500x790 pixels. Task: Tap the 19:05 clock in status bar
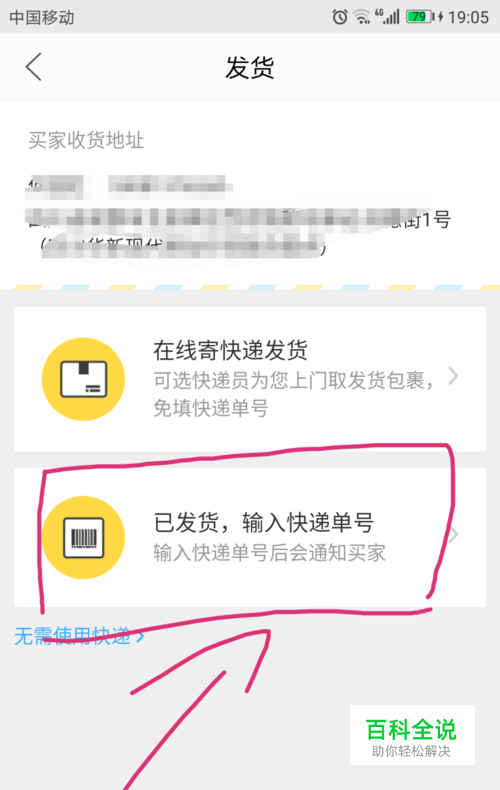468,18
